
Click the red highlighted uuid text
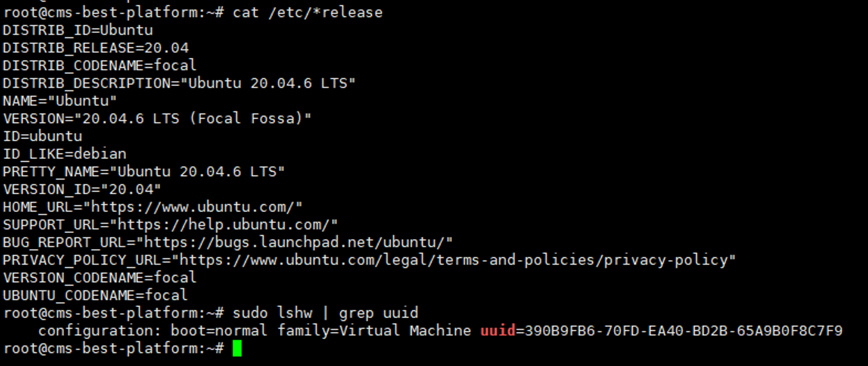[497, 330]
